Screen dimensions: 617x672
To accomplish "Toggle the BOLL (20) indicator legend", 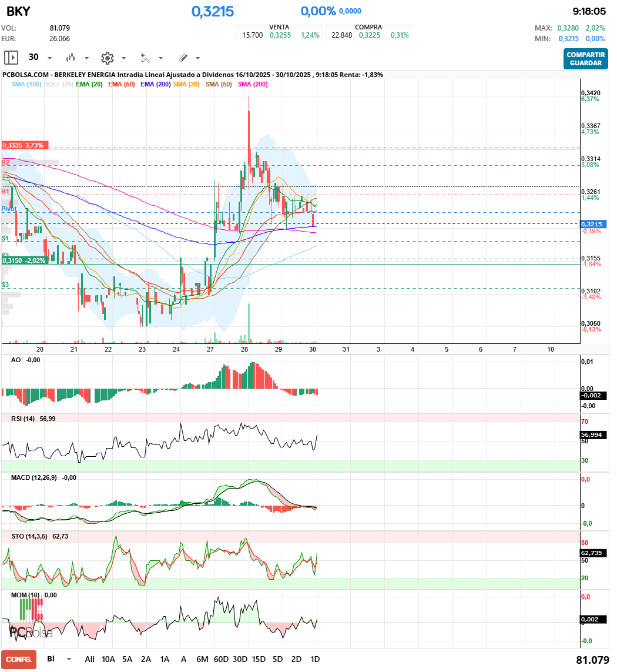I will pyautogui.click(x=59, y=85).
